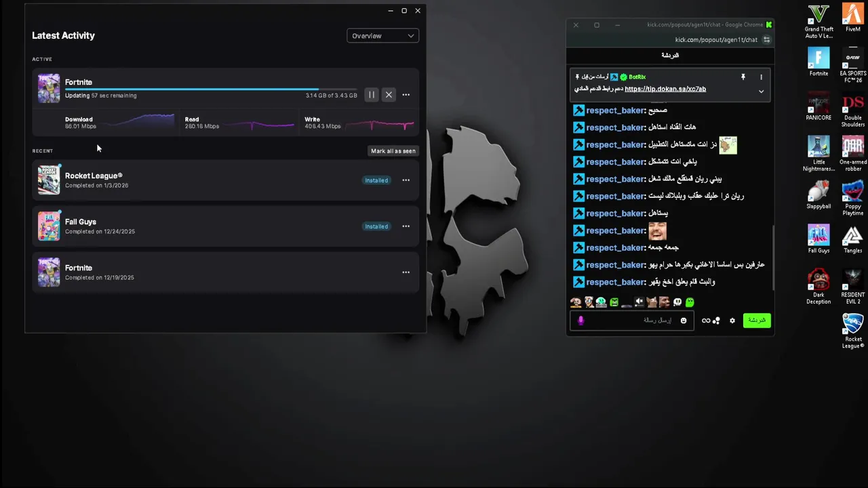
Task: Open Slappyball desktop shortcut
Action: 818,195
